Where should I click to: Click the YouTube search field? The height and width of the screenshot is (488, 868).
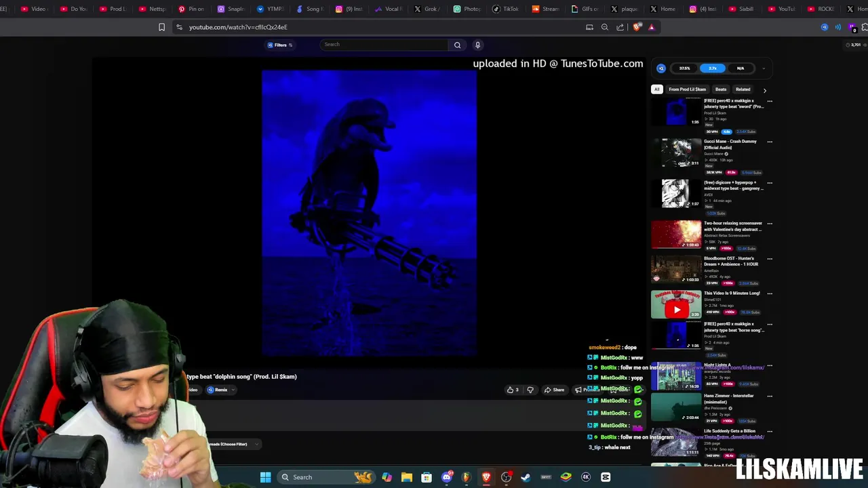click(x=384, y=45)
